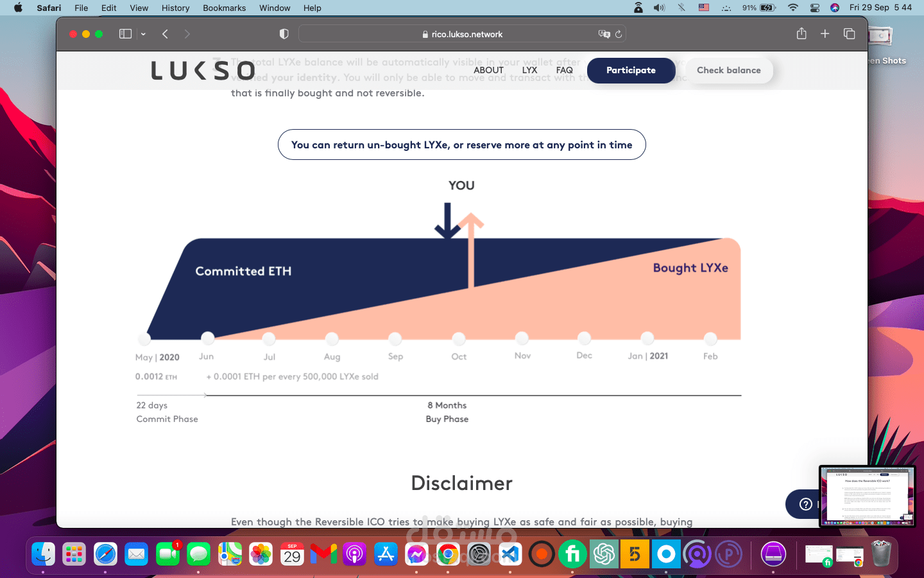Screen dimensions: 924x578
Task: Add a new tab with plus icon
Action: 825,33
